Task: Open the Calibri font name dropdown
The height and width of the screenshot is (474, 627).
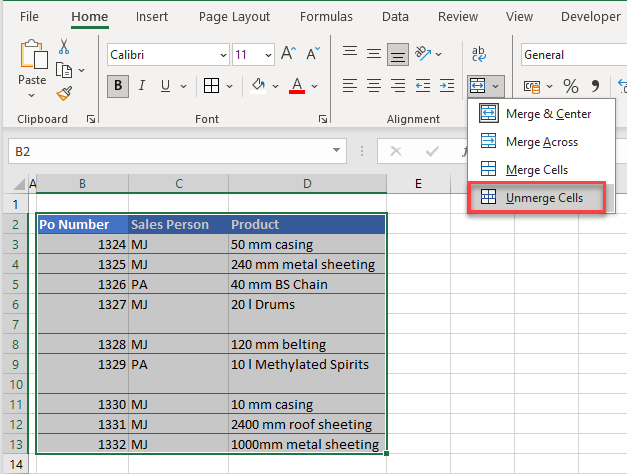Action: coord(166,55)
